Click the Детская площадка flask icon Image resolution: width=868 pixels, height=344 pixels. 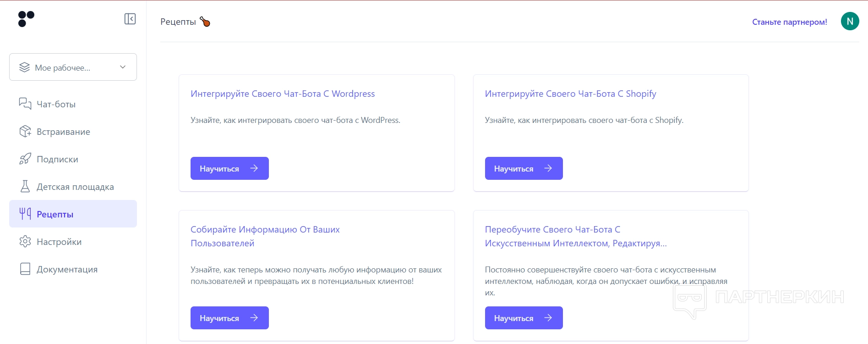[x=25, y=187]
